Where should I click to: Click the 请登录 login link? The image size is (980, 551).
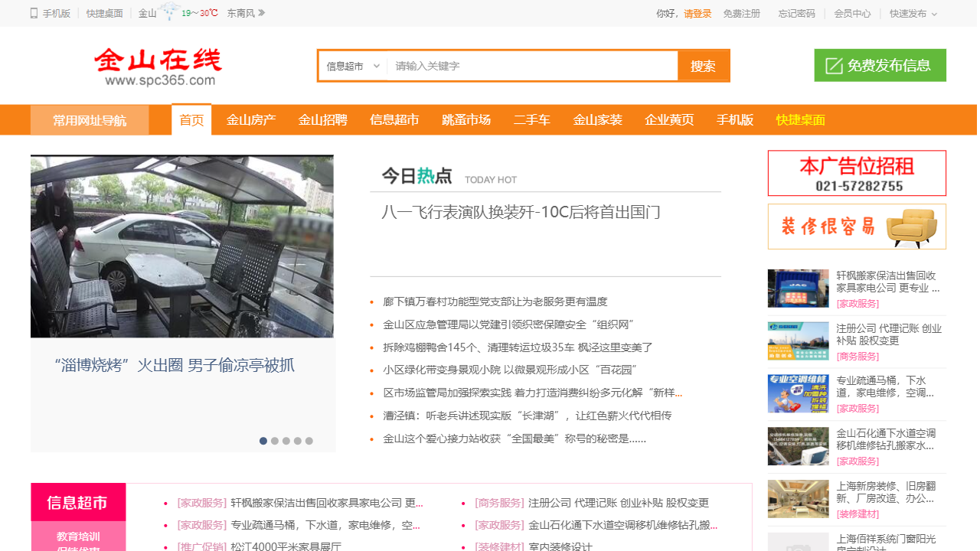(697, 14)
